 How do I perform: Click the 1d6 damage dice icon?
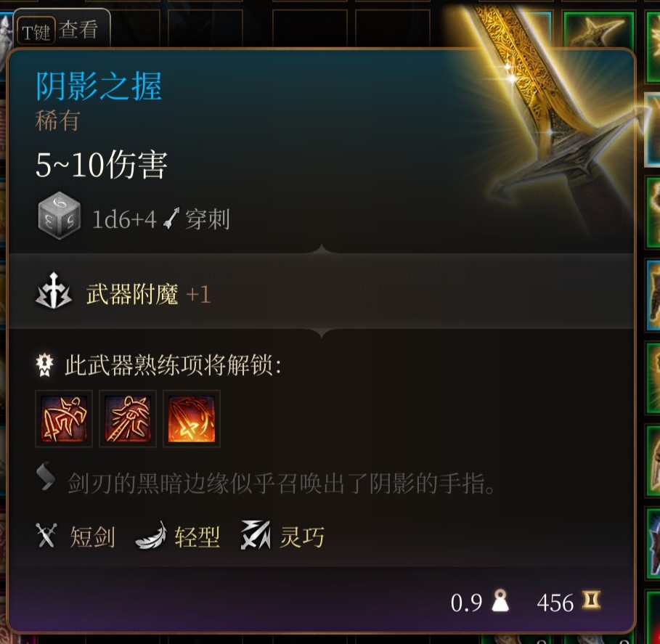(59, 216)
